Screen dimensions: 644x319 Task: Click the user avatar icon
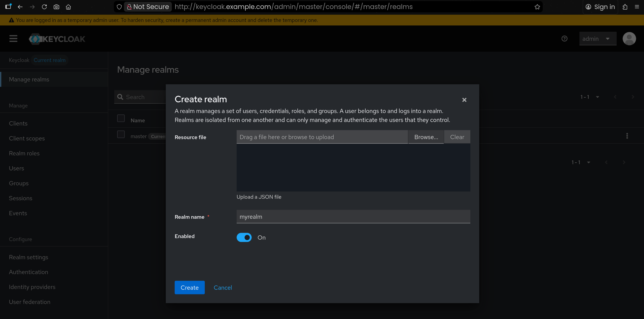[629, 39]
